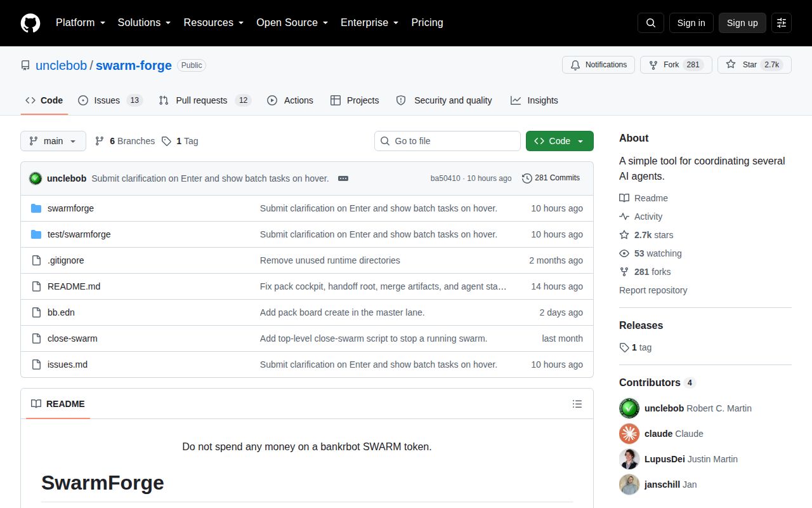Open 1 Tag link near branches

(x=180, y=141)
